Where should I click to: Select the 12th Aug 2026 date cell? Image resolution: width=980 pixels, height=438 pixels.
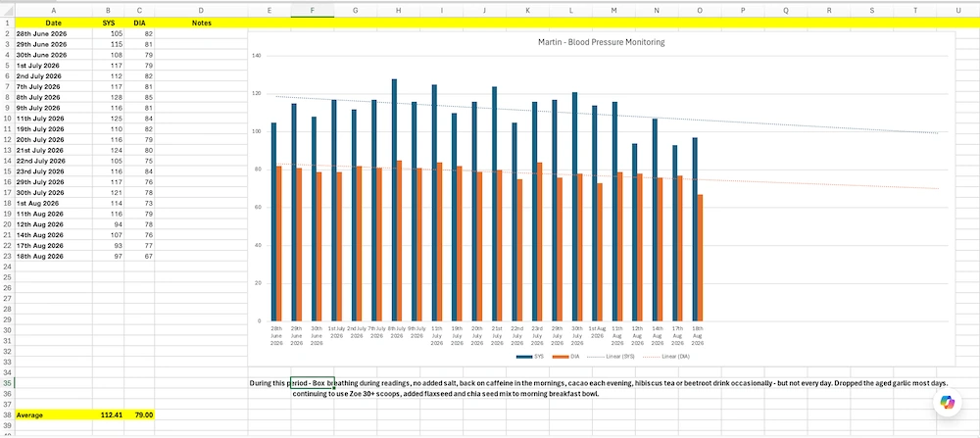(x=53, y=224)
